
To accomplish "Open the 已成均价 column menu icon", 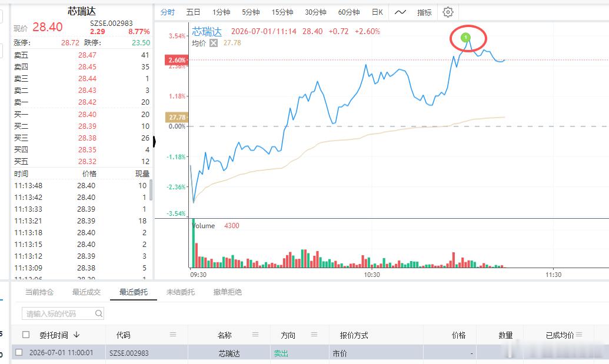I will (x=579, y=335).
